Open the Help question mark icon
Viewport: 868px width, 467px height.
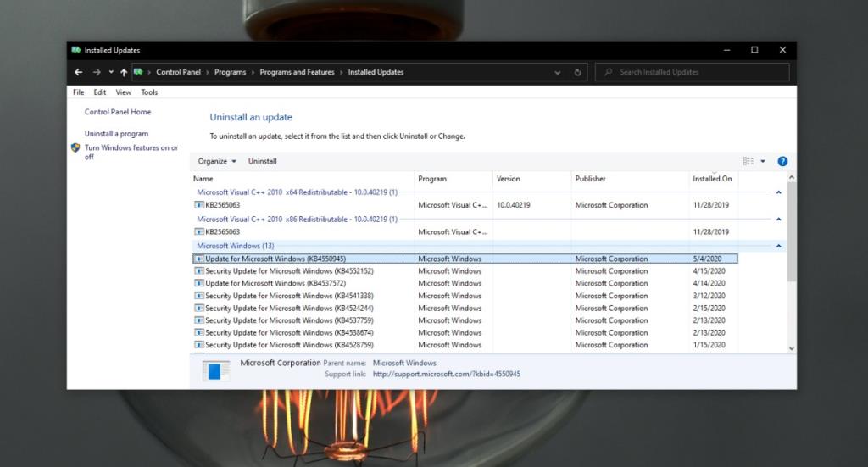(782, 161)
